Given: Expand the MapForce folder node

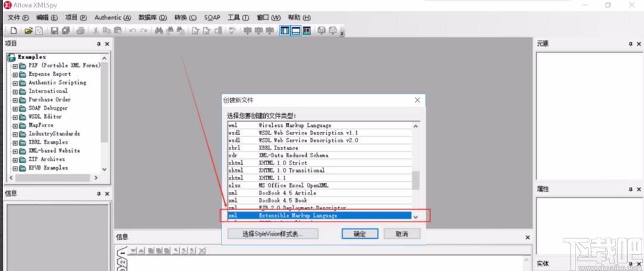Looking at the screenshot, I should [15, 125].
